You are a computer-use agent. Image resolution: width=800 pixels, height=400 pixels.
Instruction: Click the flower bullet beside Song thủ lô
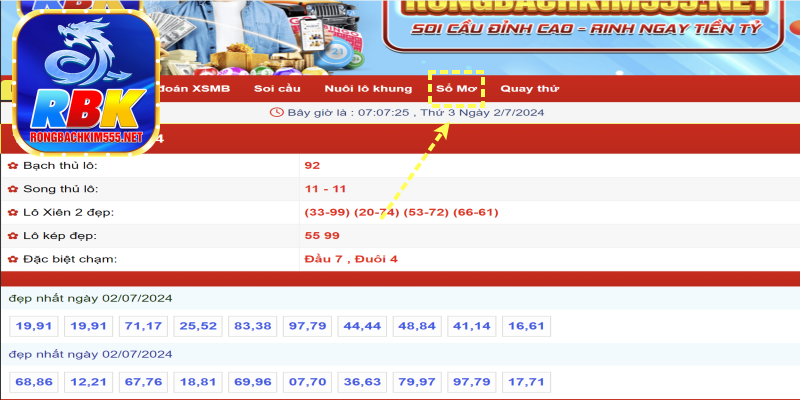[13, 189]
